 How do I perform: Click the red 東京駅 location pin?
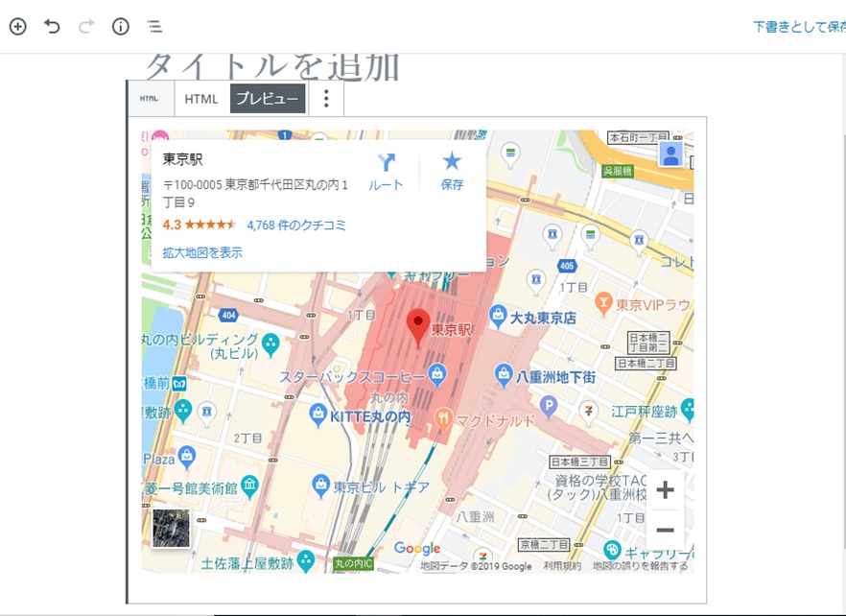tap(418, 327)
